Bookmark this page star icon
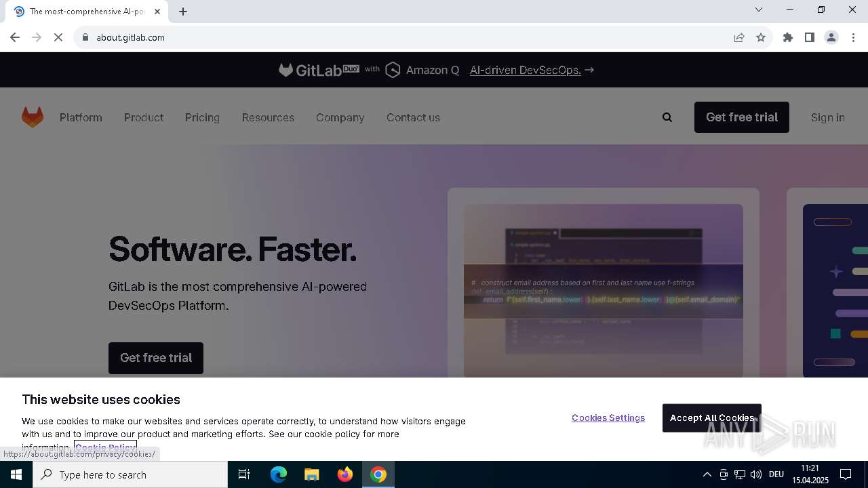The height and width of the screenshot is (488, 868). (761, 37)
